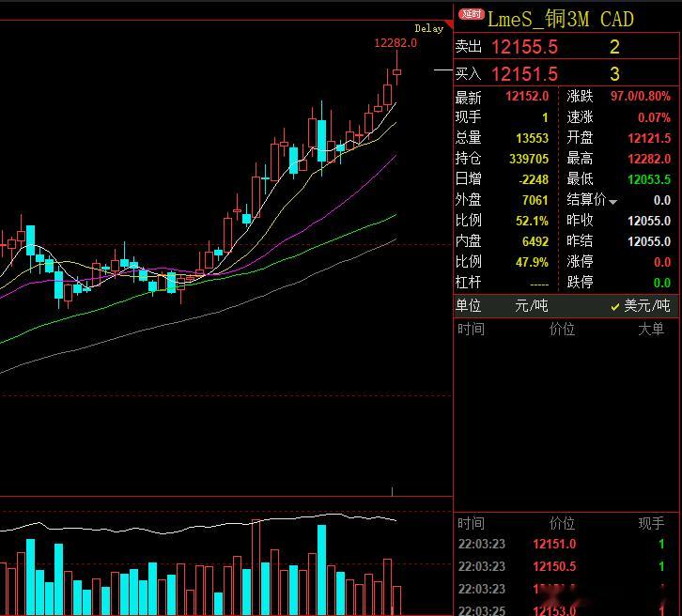Select the checked 美元/吨 unit option
Viewport: 682px width, 616px height.
coord(641,305)
